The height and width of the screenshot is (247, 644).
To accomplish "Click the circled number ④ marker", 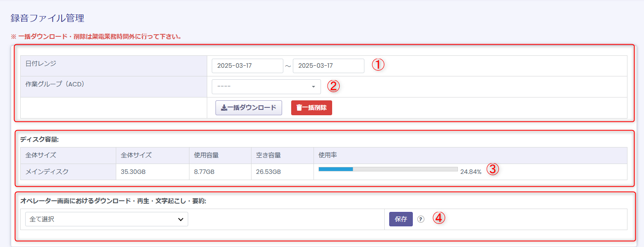I will pyautogui.click(x=438, y=218).
